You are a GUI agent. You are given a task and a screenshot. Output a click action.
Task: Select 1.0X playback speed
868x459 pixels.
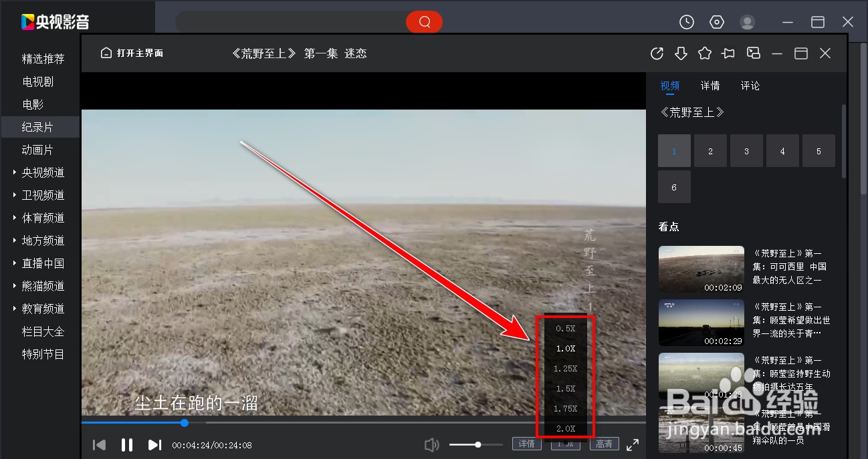point(565,348)
